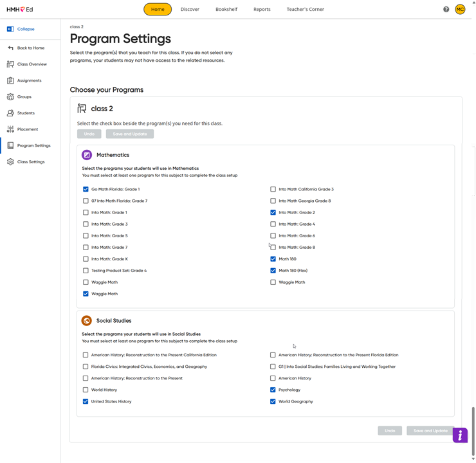Uncheck Go Math Florida: Grade 1
This screenshot has height=463, width=476.
point(86,189)
